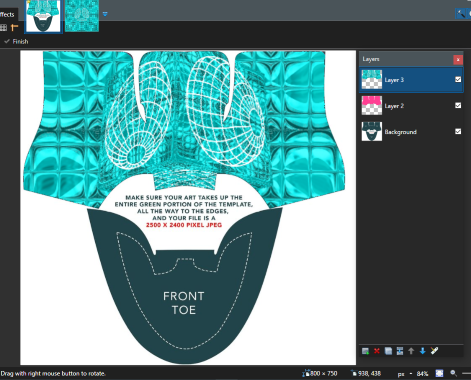Click the Duplicate Layer icon

[388, 351]
